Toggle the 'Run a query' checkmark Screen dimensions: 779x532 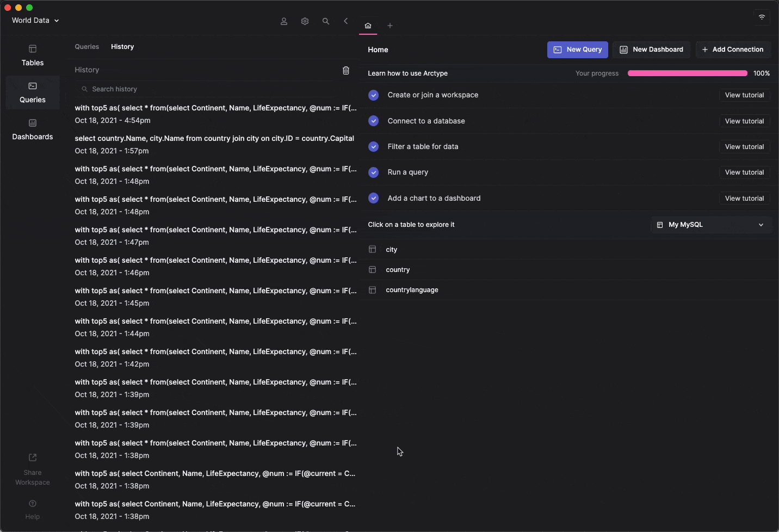[373, 172]
